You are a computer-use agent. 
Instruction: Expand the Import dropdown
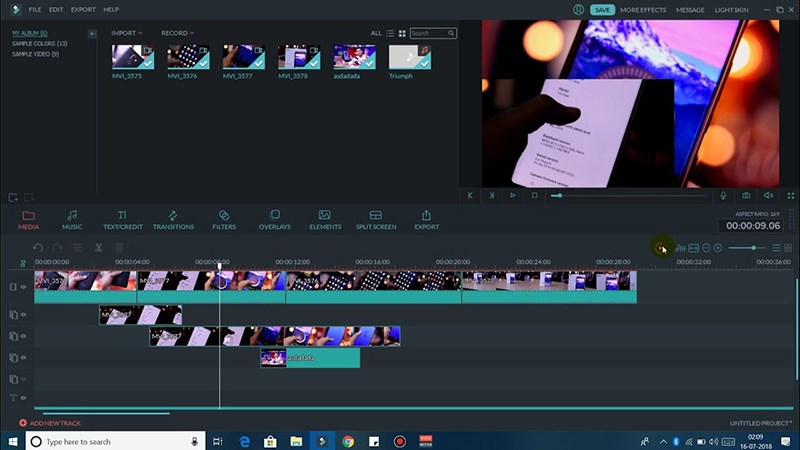126,33
